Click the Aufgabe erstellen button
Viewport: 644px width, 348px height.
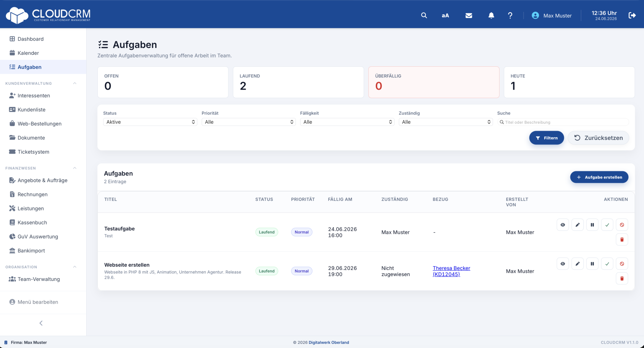(x=599, y=177)
